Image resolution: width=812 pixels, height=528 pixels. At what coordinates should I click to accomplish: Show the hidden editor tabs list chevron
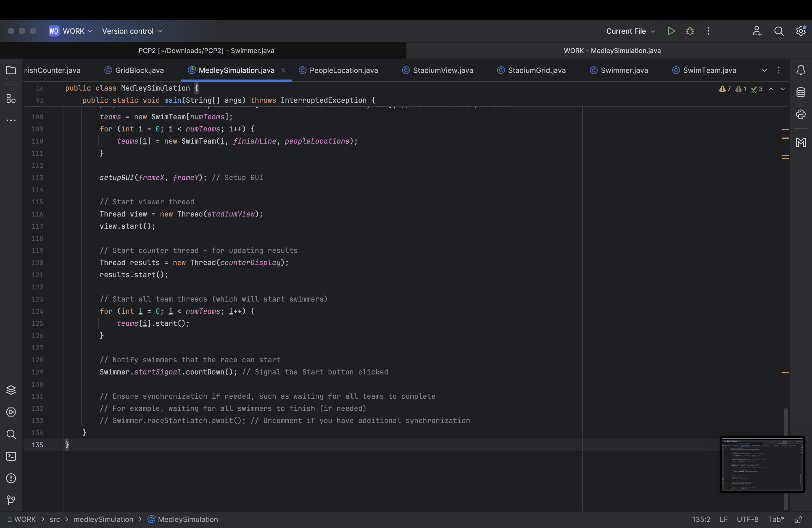point(764,70)
